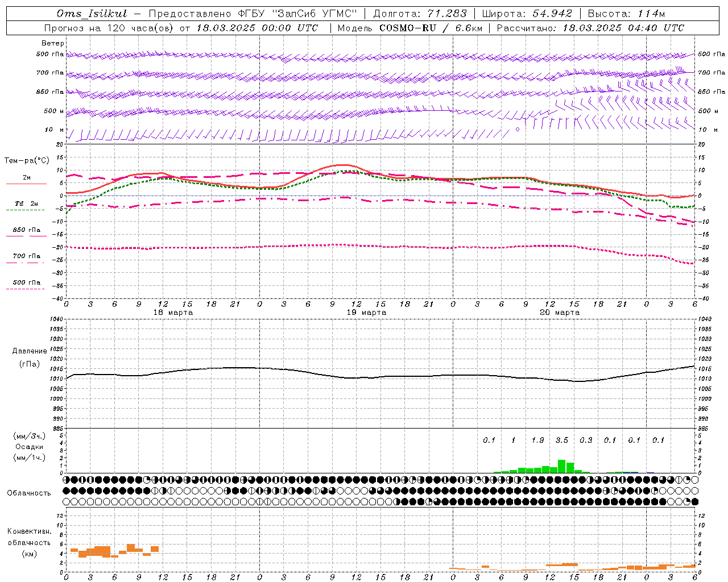This screenshot has height=582, width=728.
Task: Click the 850 гПа temperature legend entry
Action: pyautogui.click(x=26, y=230)
